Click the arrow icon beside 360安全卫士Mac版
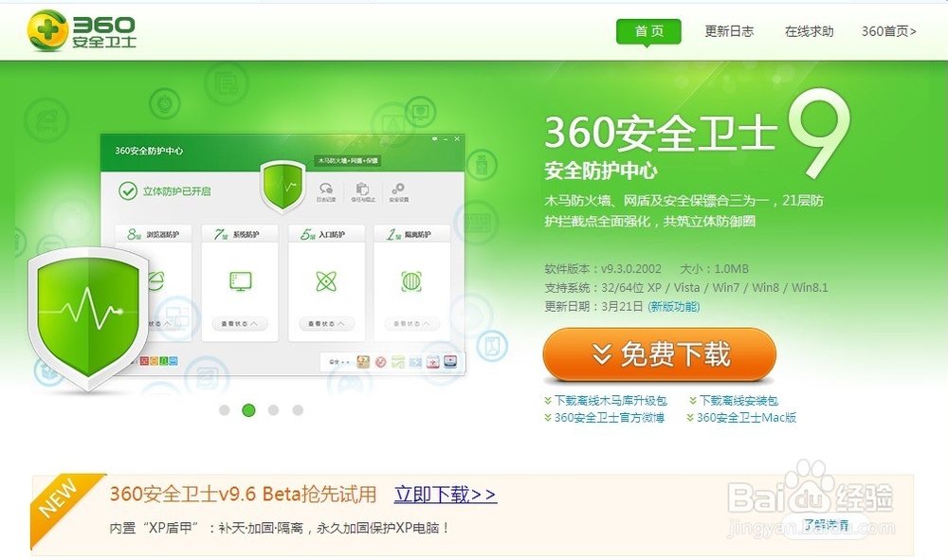Image resolution: width=948 pixels, height=560 pixels. 690,418
